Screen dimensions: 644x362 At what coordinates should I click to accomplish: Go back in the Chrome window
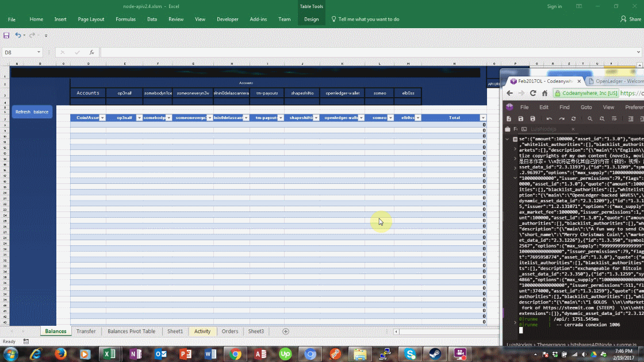coord(509,93)
